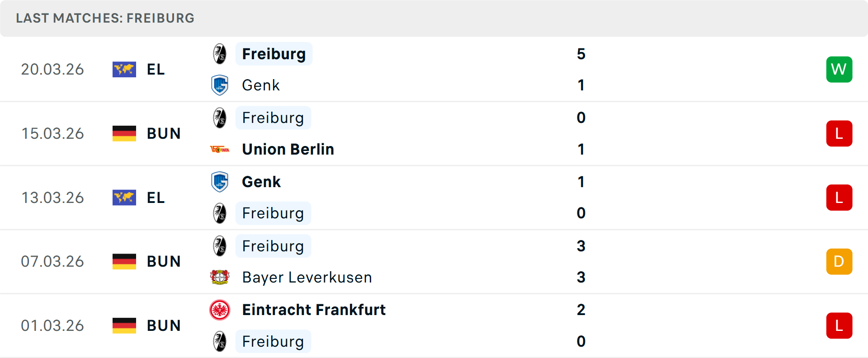868x358 pixels.
Task: Open the Union Berlin team name
Action: click(x=288, y=149)
